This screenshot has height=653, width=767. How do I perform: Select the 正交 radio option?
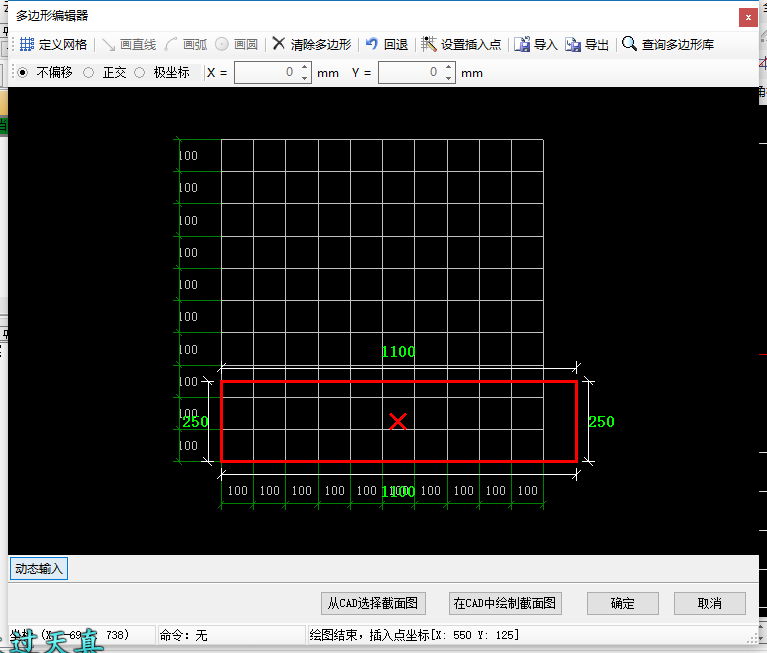coord(89,72)
